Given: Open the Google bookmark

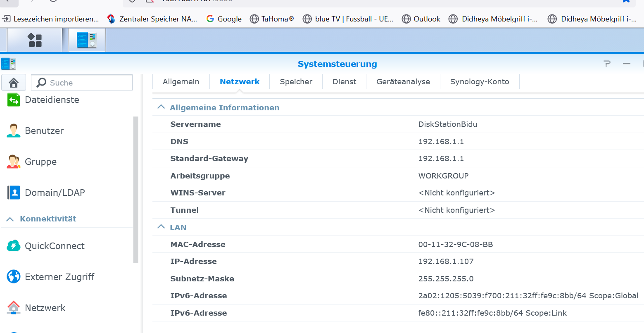Looking at the screenshot, I should pyautogui.click(x=224, y=19).
